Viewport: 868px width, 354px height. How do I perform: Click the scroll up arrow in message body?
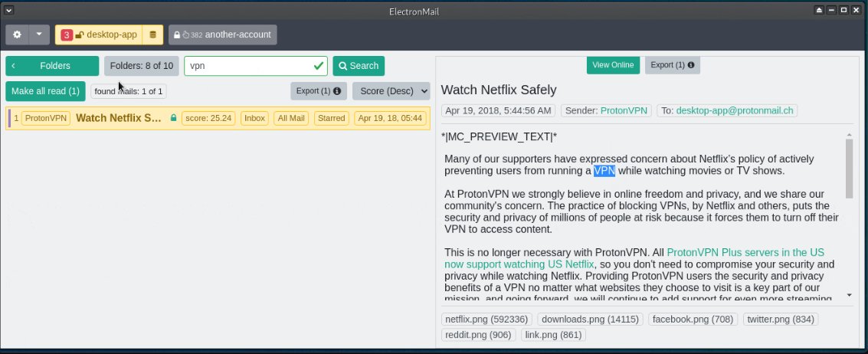(x=849, y=135)
